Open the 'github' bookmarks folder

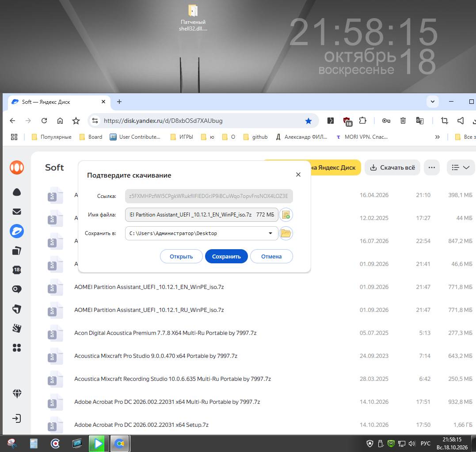coord(255,137)
